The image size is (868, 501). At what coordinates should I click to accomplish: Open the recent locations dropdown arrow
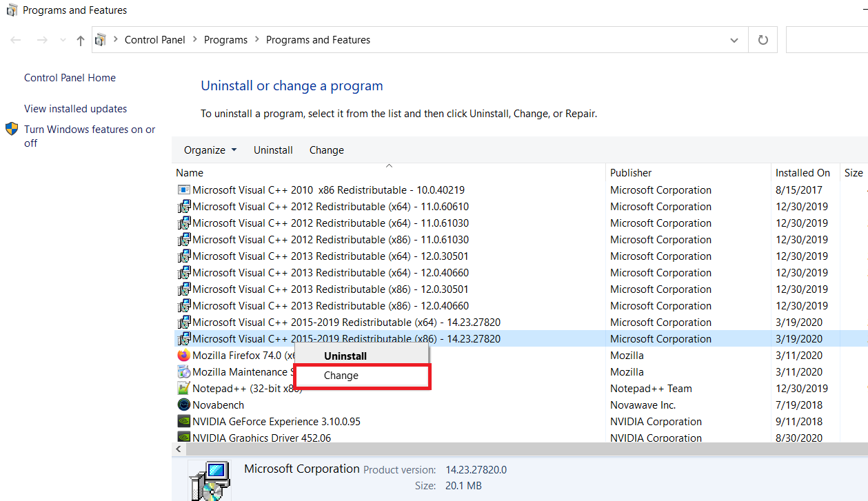[x=63, y=41]
